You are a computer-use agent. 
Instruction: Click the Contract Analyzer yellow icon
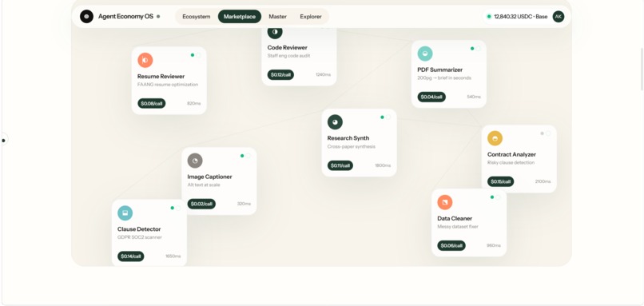(495, 138)
